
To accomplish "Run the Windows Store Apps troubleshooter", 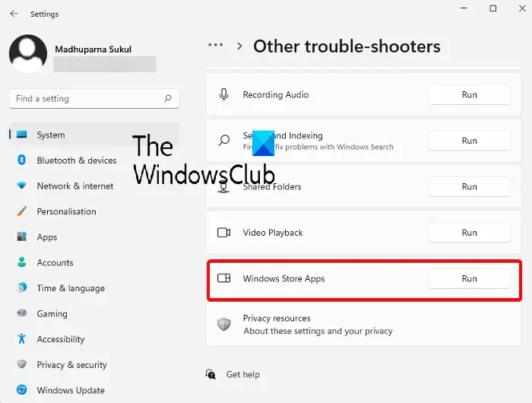I will [469, 279].
